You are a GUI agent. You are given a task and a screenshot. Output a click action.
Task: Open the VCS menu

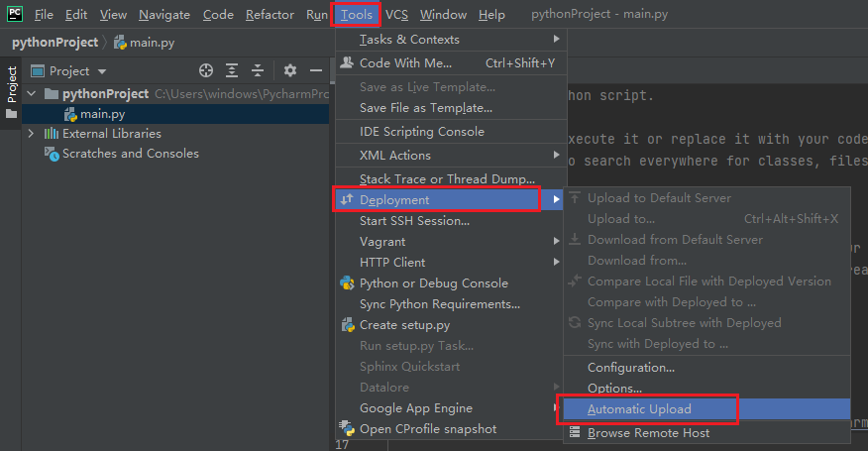coord(397,15)
